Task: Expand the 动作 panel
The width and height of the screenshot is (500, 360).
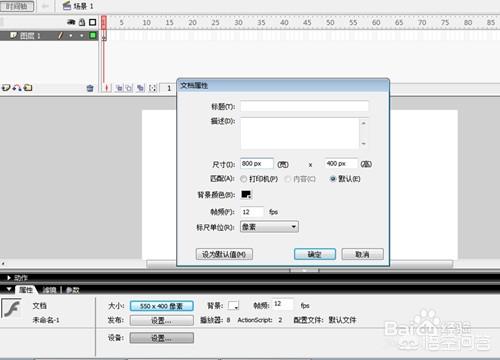Action: point(9,278)
